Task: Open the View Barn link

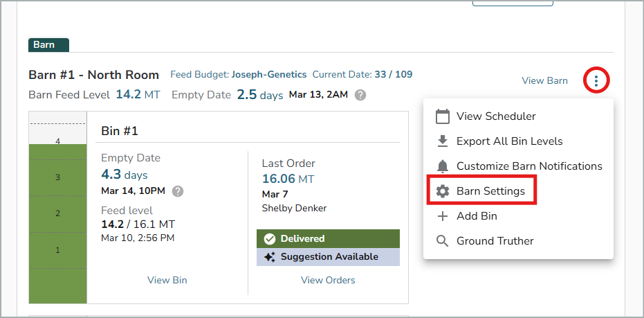Action: (544, 81)
